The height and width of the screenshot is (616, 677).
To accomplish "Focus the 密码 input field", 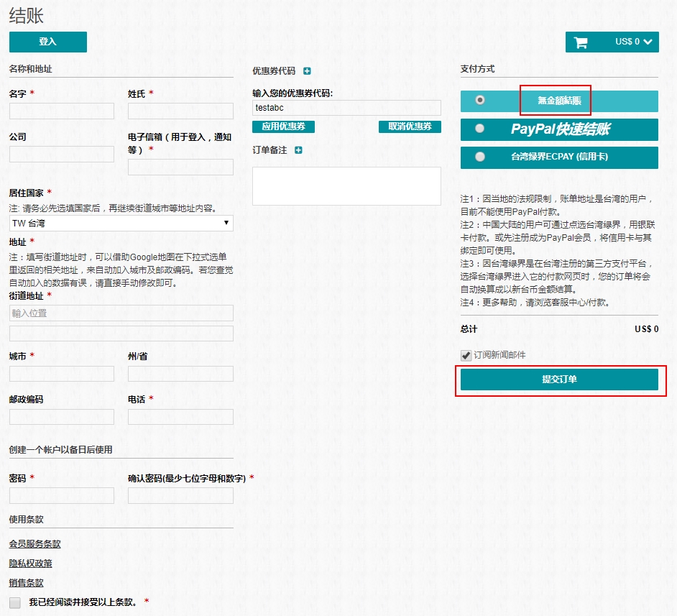I will tap(62, 495).
